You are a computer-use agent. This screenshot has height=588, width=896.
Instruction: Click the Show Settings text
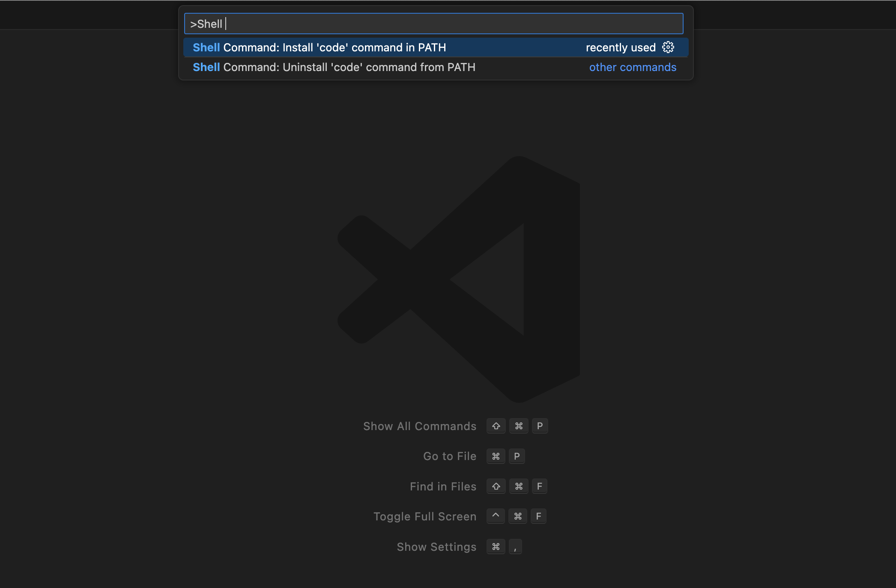pos(436,547)
